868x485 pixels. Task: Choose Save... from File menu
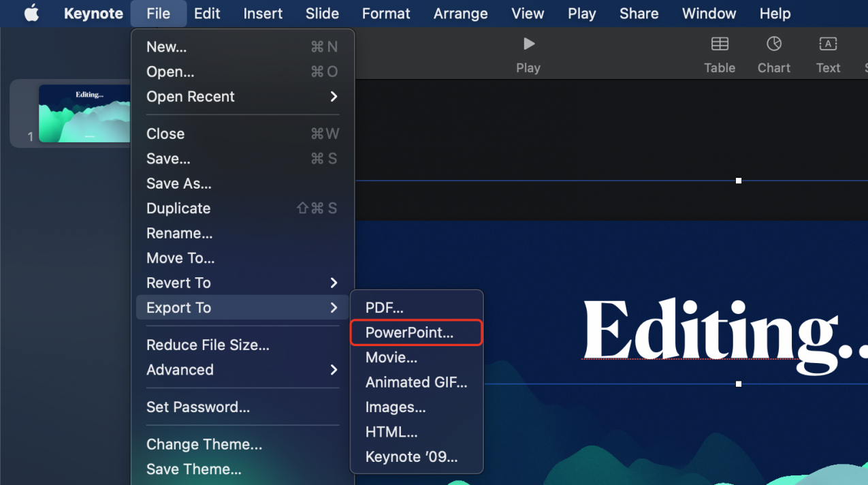tap(243, 159)
